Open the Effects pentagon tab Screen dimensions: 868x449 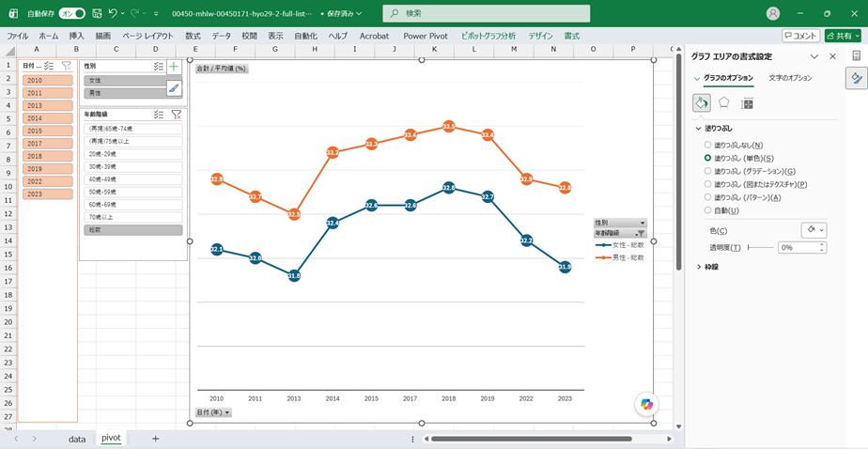pyautogui.click(x=723, y=103)
